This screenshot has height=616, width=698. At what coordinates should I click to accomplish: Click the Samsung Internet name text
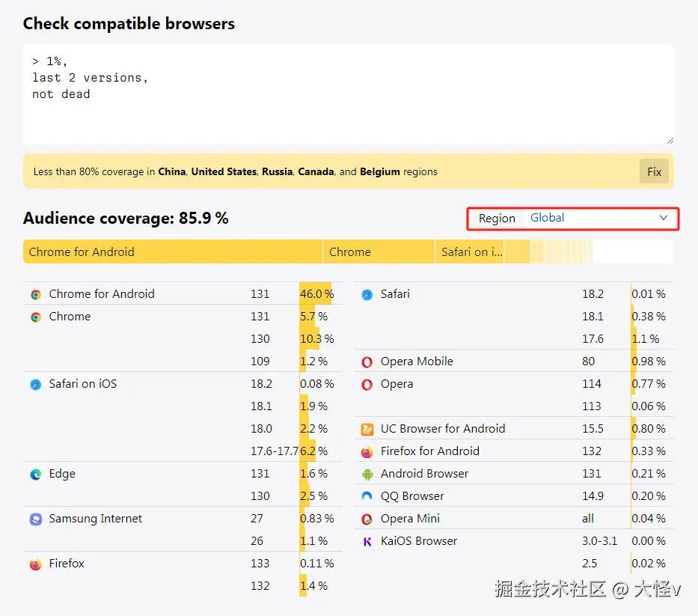pyautogui.click(x=95, y=519)
